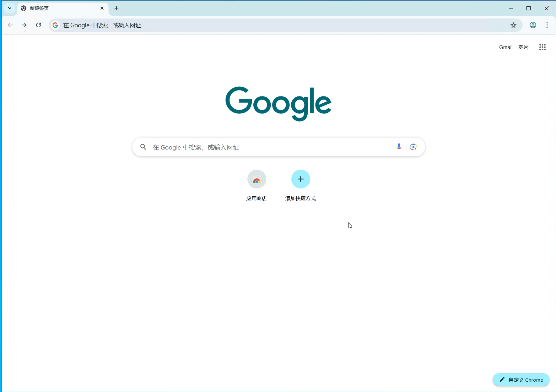
Task: Open the 图片 link
Action: (x=523, y=47)
